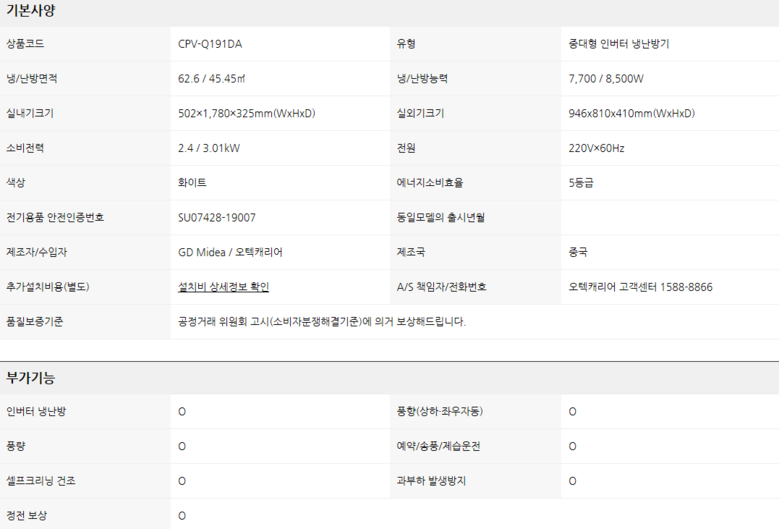Click the indoor unit size 502×1,780×325mm
This screenshot has width=779, height=529.
[246, 113]
